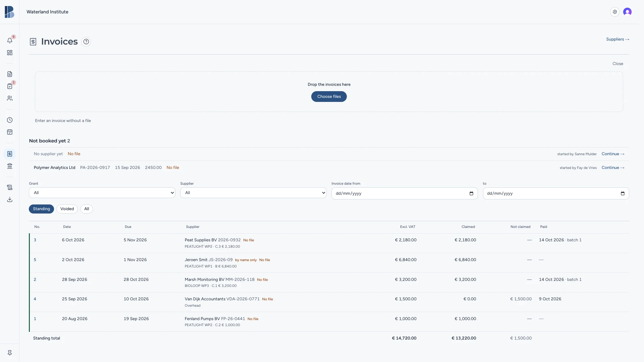Open the scroll ledger icon in sidebar
This screenshot has width=644, height=362.
10,187
